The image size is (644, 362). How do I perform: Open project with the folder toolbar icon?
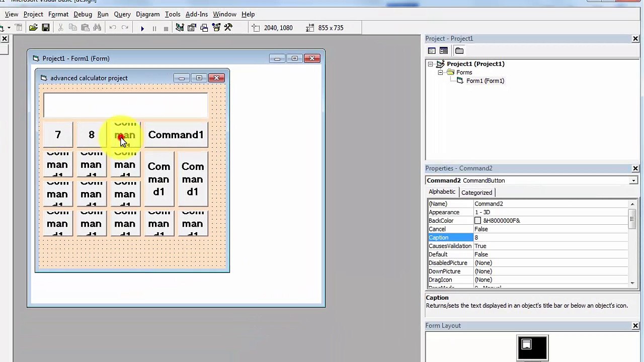[33, 28]
